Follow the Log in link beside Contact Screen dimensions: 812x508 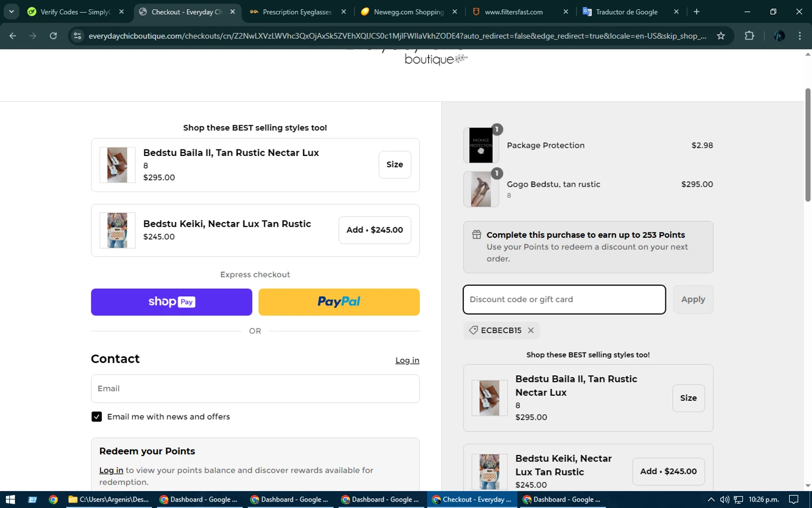(407, 361)
